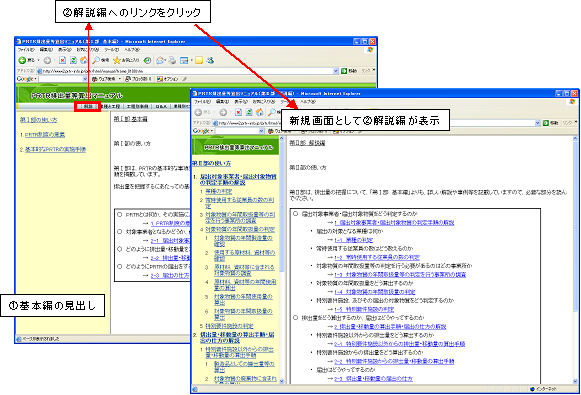The width and height of the screenshot is (581, 395).
Task: Click Favorites star in rear IE toolbar
Action: [x=117, y=60]
